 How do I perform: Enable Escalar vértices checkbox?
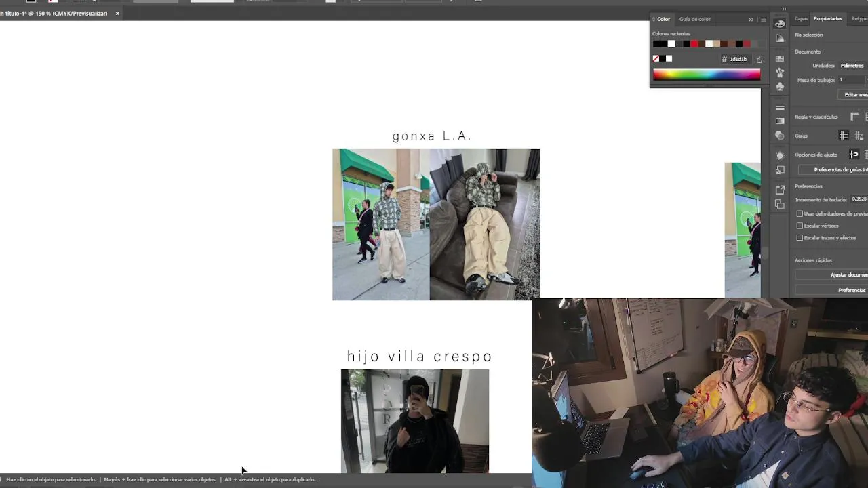(x=800, y=226)
